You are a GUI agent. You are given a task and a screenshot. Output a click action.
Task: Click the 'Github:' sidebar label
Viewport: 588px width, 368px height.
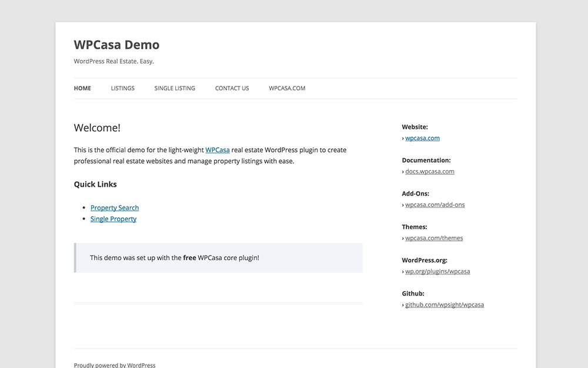pyautogui.click(x=413, y=294)
